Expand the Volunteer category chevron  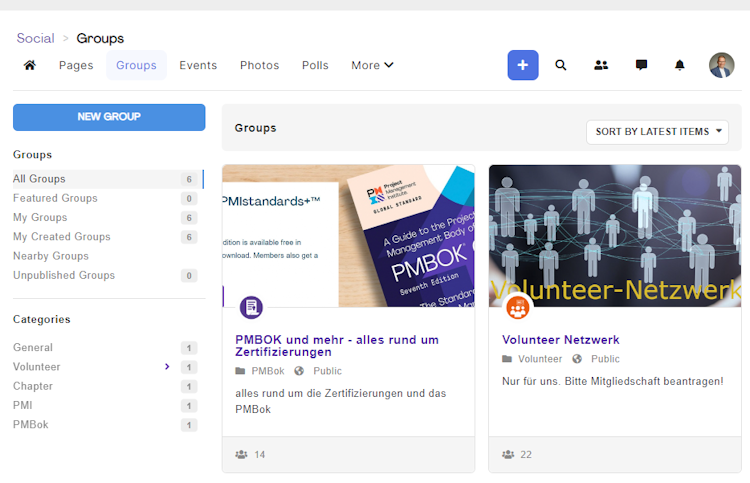[167, 367]
